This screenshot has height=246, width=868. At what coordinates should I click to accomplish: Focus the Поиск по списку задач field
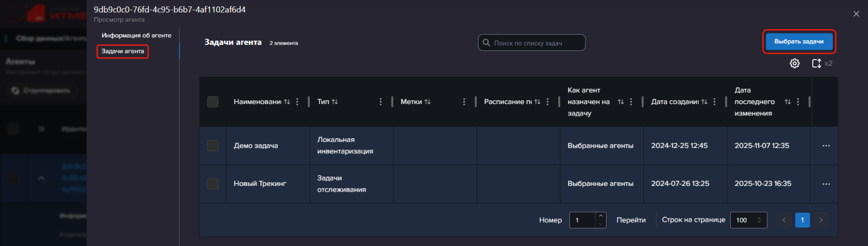click(536, 43)
